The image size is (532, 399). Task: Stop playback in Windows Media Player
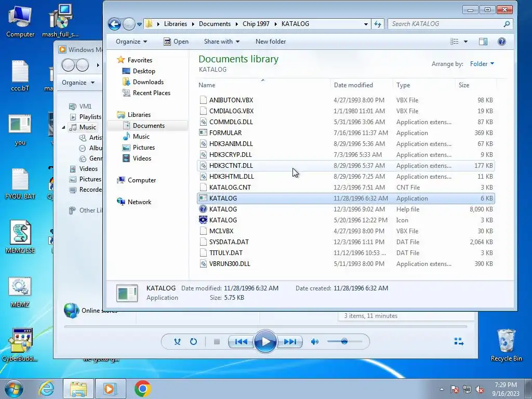217,342
